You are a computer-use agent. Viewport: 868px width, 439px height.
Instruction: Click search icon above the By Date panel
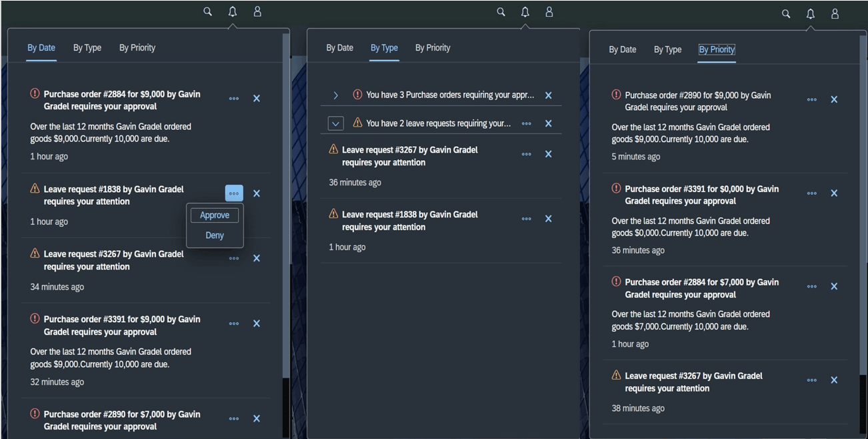click(x=207, y=11)
